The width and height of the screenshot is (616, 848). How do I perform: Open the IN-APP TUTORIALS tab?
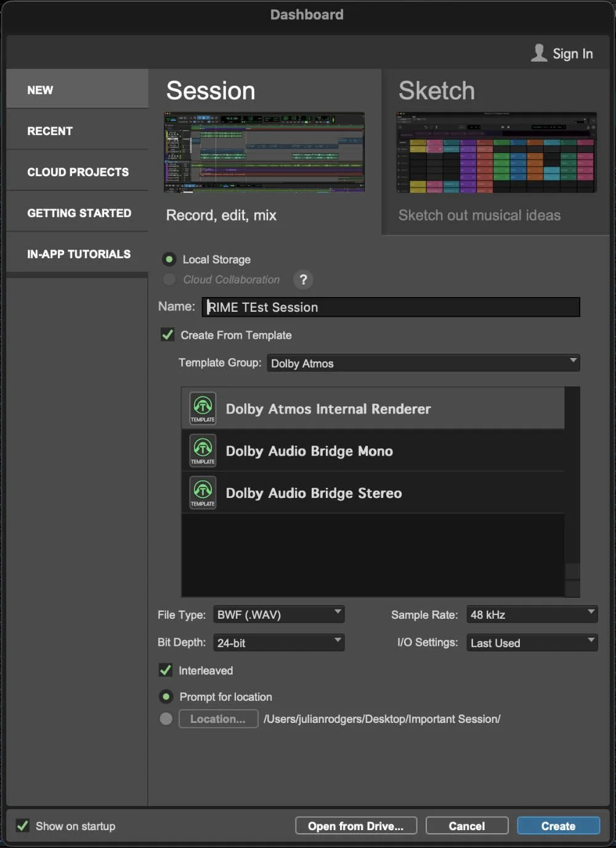(x=77, y=254)
